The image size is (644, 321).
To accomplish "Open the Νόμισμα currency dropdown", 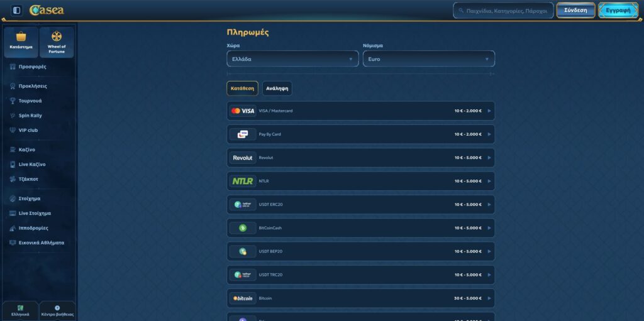I will (428, 59).
